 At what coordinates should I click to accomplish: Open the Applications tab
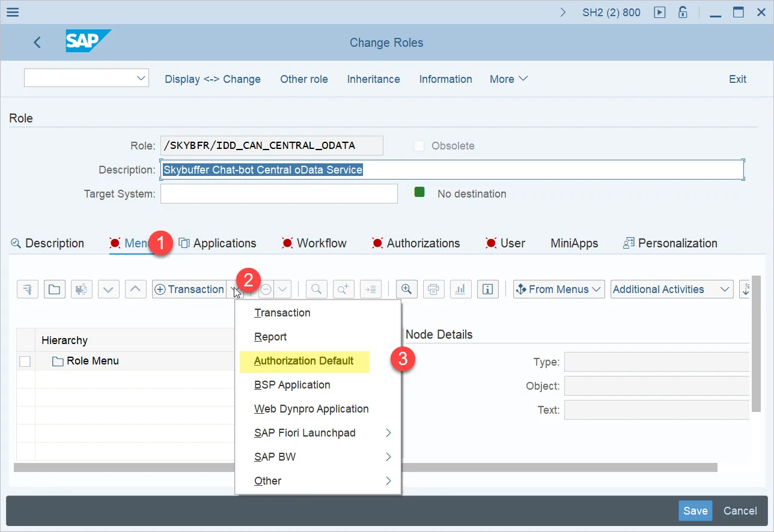pyautogui.click(x=218, y=243)
